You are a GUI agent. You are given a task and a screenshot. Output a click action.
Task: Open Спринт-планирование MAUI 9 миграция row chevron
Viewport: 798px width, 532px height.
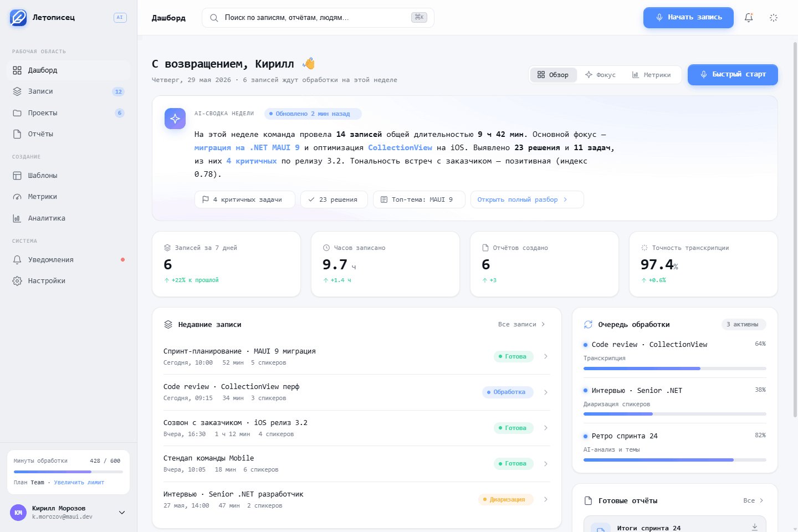tap(546, 356)
